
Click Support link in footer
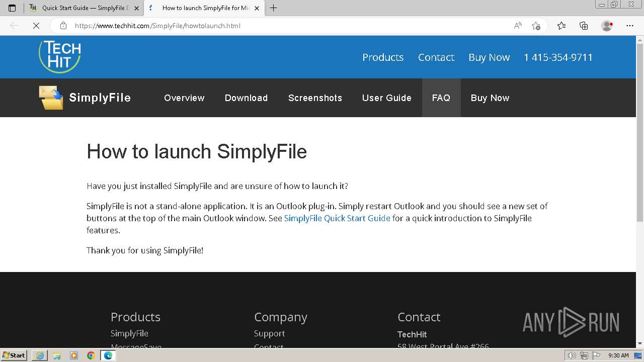(269, 333)
